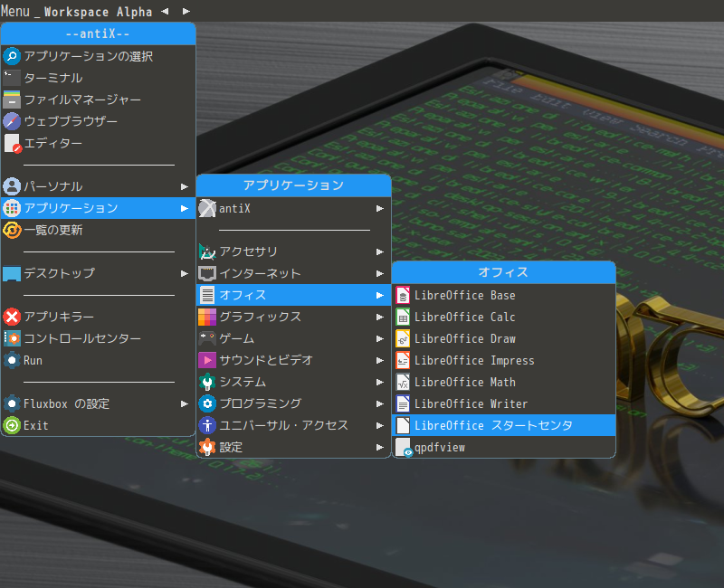Image resolution: width=724 pixels, height=588 pixels.
Task: Click the green Exit icon
Action: (x=12, y=425)
